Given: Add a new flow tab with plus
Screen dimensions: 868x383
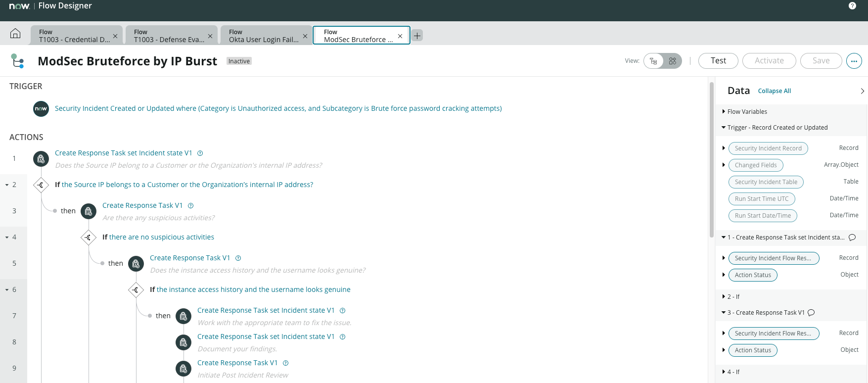Looking at the screenshot, I should (417, 36).
